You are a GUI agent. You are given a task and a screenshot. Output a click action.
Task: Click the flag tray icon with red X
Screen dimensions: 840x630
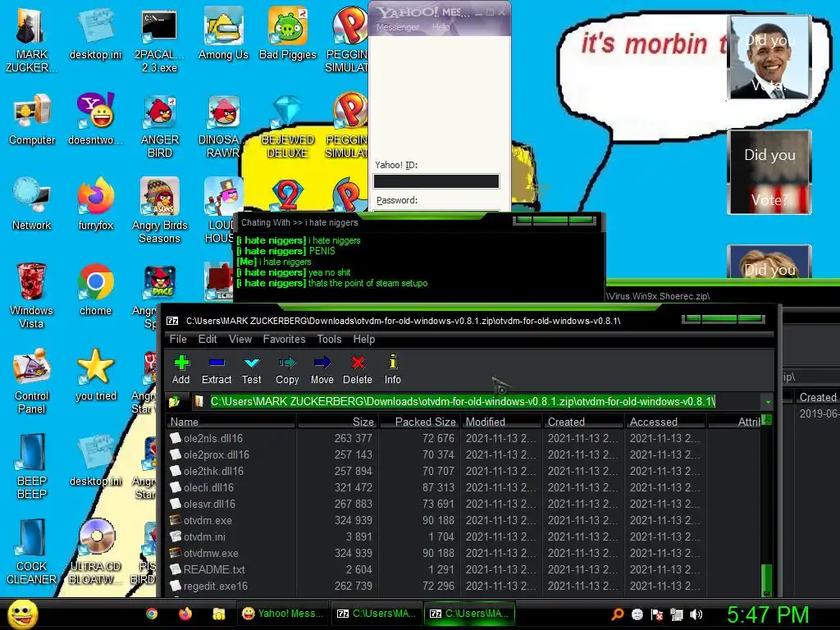(x=657, y=614)
